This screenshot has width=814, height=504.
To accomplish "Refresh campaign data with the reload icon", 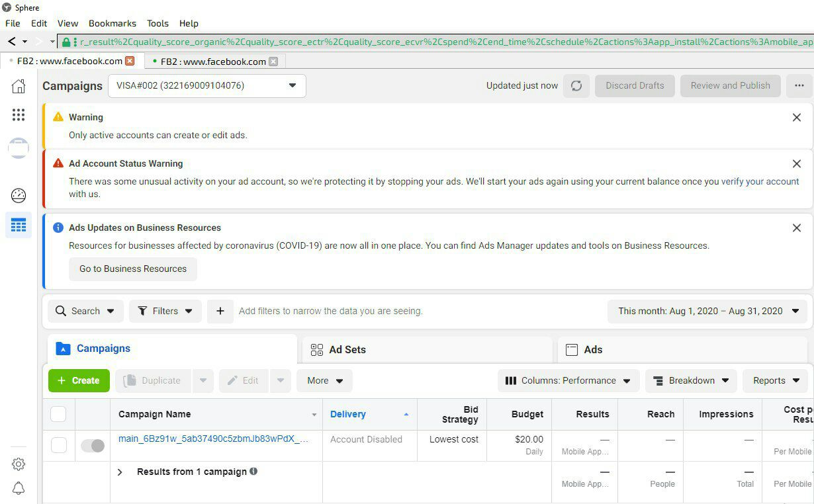I will coord(576,86).
